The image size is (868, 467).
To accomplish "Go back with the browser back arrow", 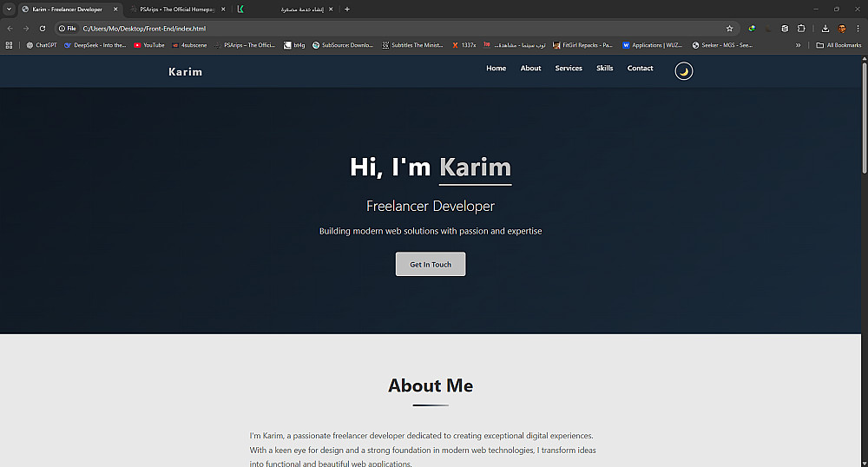I will 10,29.
